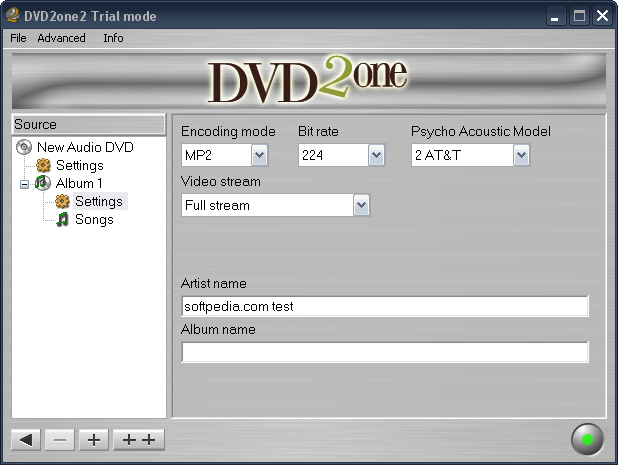Click the Psycho Acoustic Model label
The image size is (618, 465).
click(481, 131)
